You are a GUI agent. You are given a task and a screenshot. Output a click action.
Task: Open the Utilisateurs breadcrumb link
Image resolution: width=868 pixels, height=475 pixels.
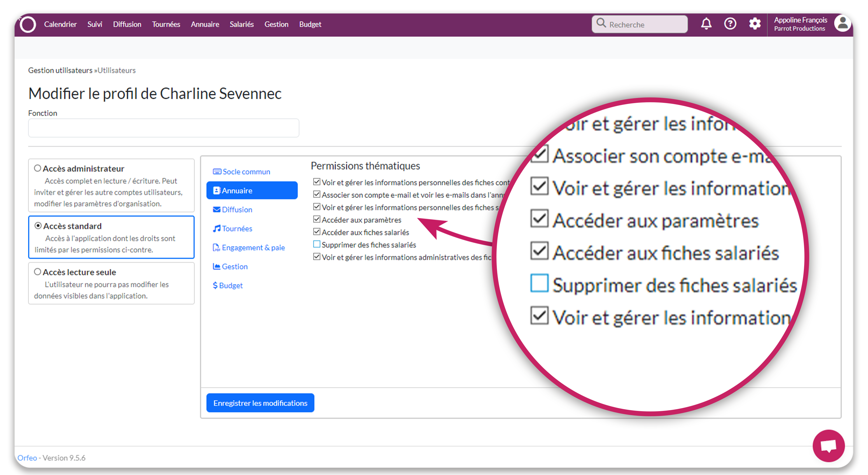point(116,70)
